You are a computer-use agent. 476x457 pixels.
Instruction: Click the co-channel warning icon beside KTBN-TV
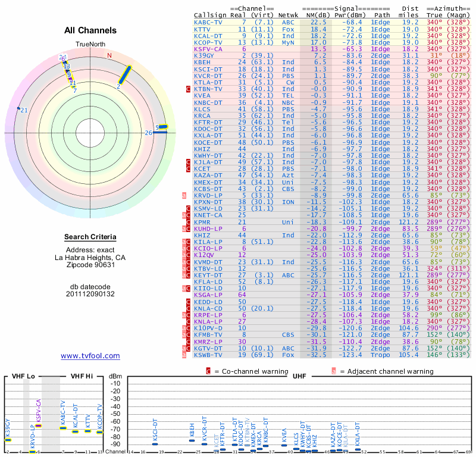(x=189, y=89)
